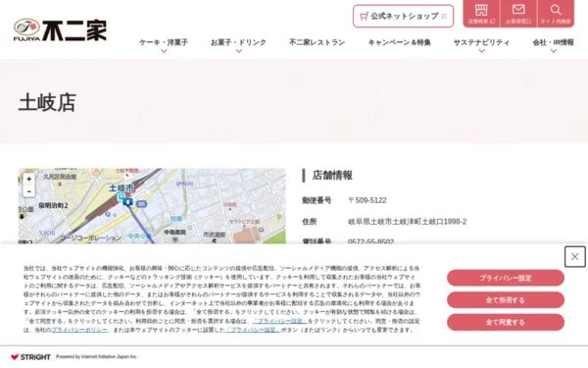The width and height of the screenshot is (588, 368).
Task: Expand the ケーキ・洋菓子 menu
Action: (164, 45)
